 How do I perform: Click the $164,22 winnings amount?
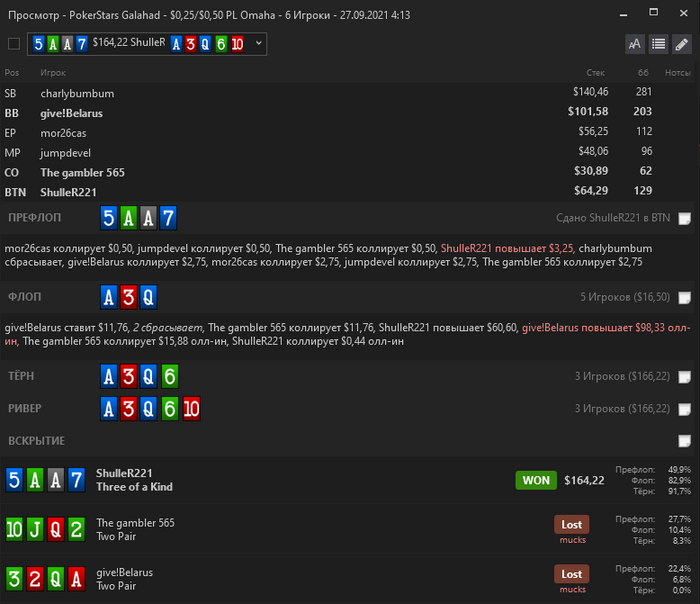pos(584,480)
